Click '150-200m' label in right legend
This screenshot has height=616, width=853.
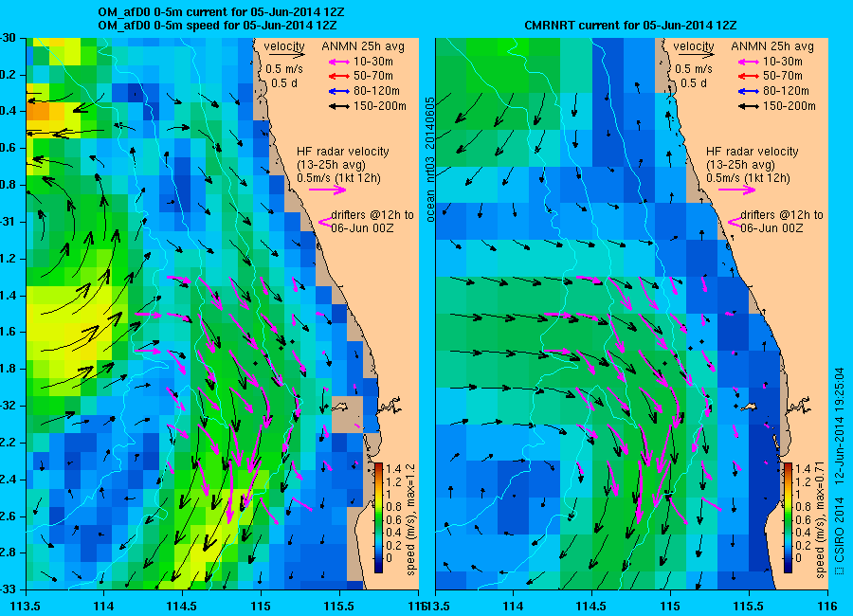[x=789, y=106]
